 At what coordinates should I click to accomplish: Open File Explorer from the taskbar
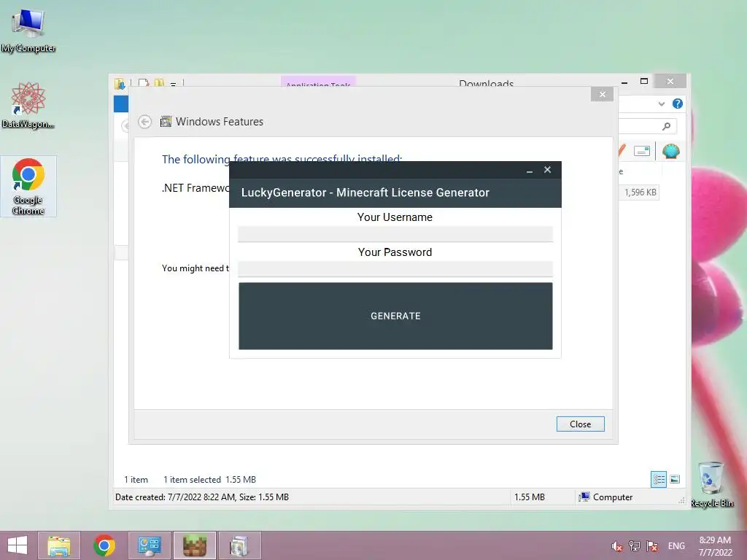[59, 545]
